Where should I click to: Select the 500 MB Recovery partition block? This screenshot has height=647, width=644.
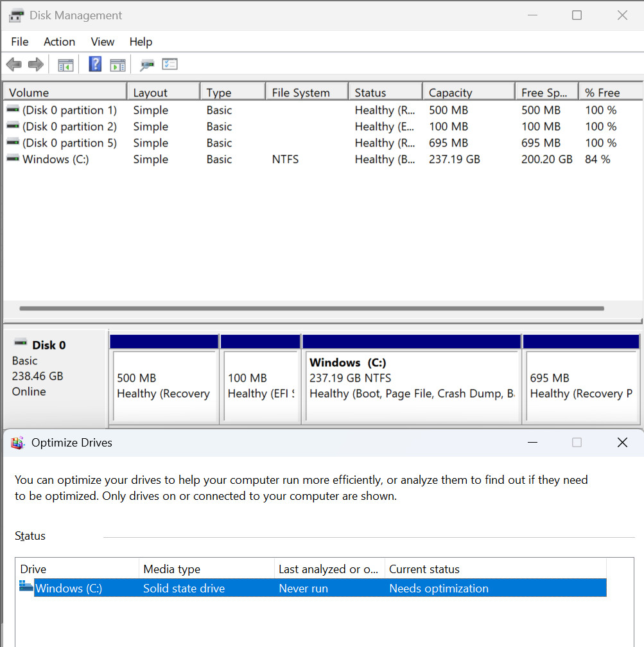[x=164, y=379]
